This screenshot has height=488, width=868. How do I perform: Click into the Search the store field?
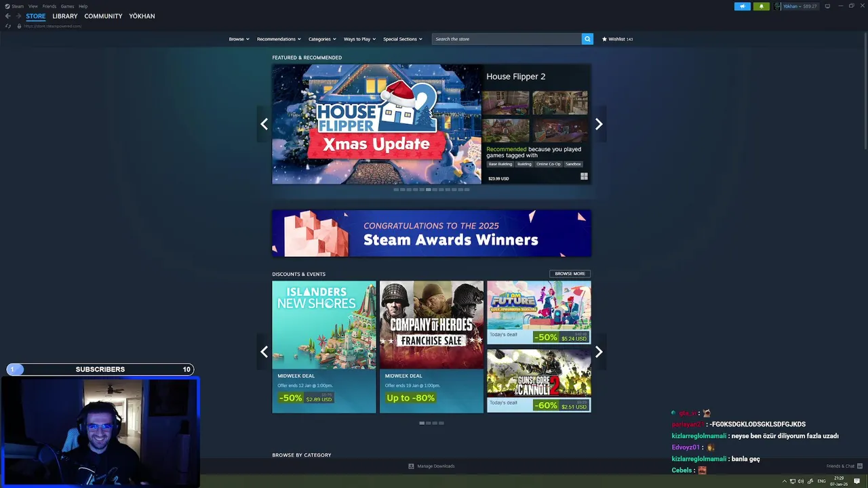507,39
